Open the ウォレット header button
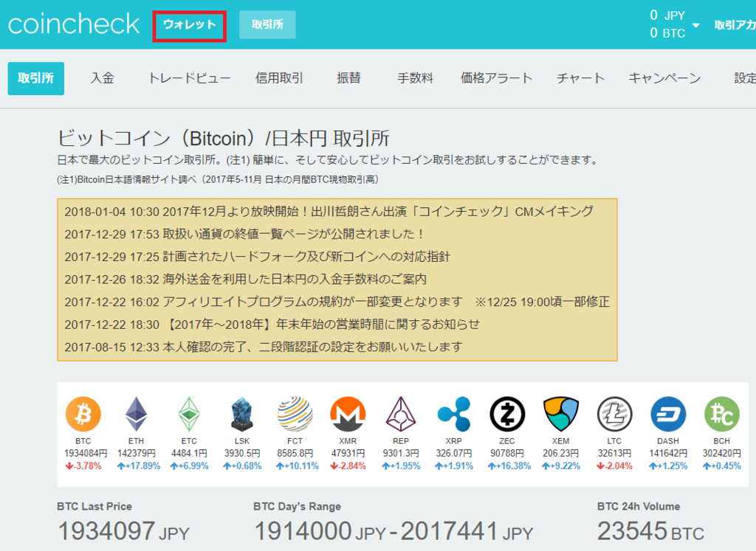 click(190, 25)
